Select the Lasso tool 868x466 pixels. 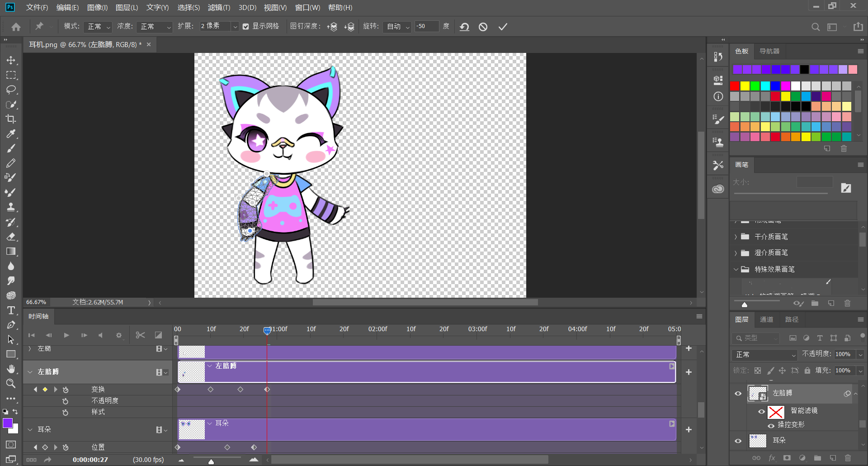click(x=11, y=90)
